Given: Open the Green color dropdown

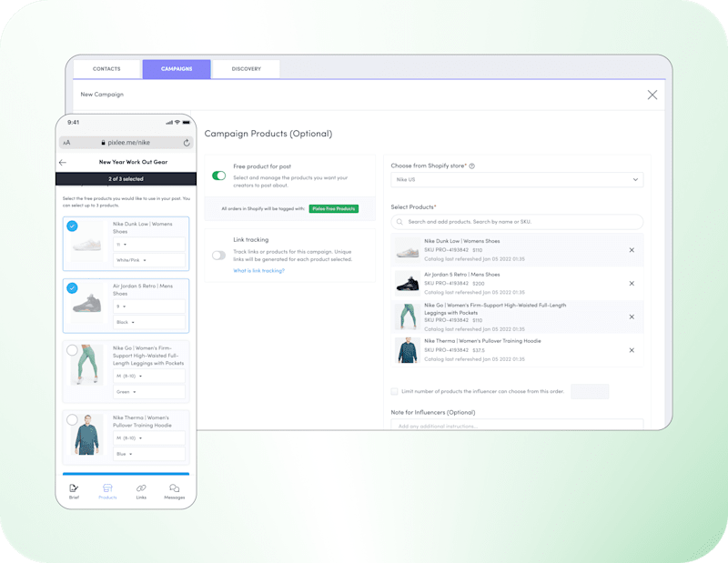Looking at the screenshot, I should pos(149,392).
